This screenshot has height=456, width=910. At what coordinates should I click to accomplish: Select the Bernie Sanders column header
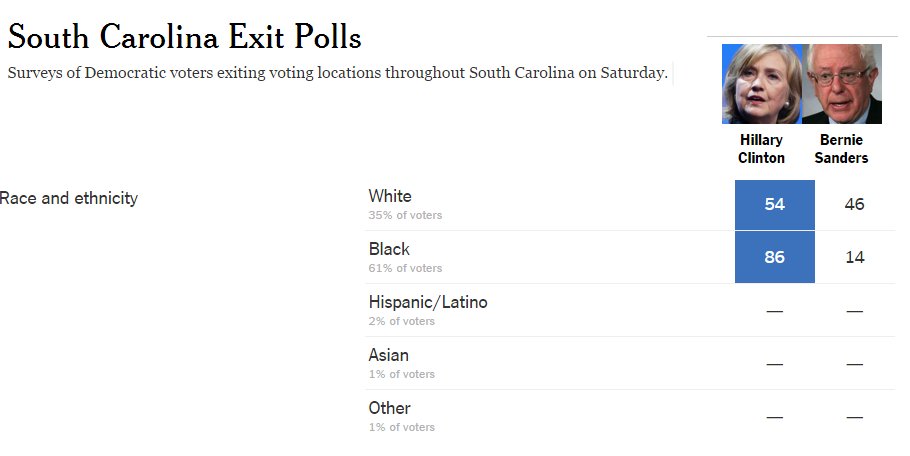tap(842, 149)
